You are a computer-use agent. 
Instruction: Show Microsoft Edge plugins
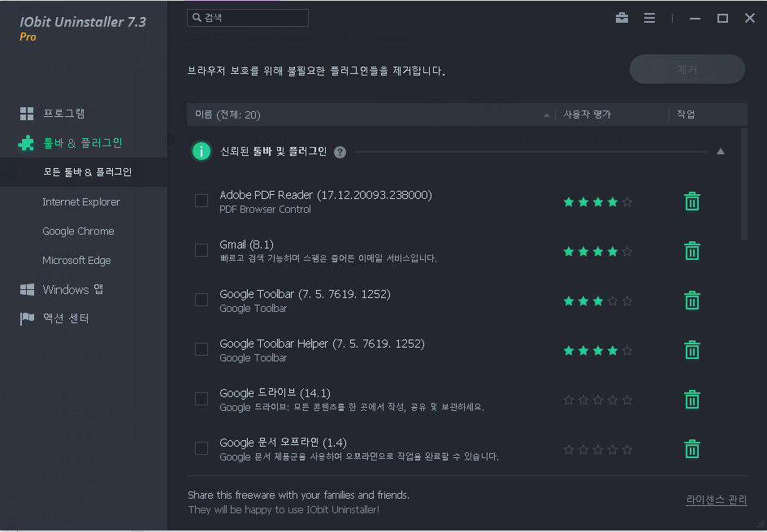pos(77,261)
